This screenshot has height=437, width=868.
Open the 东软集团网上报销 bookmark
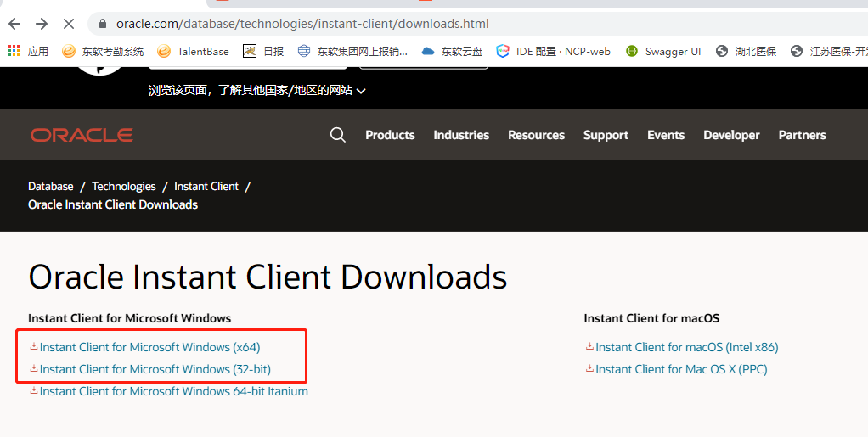(x=352, y=52)
